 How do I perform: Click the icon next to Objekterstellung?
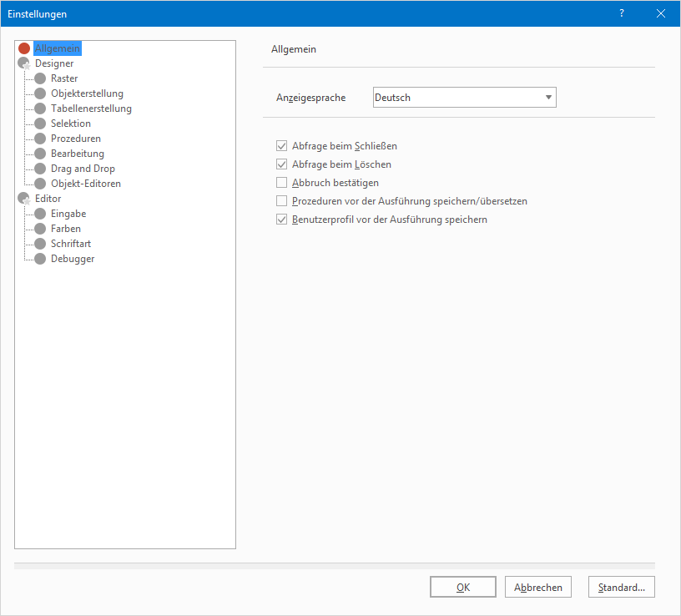pos(40,93)
